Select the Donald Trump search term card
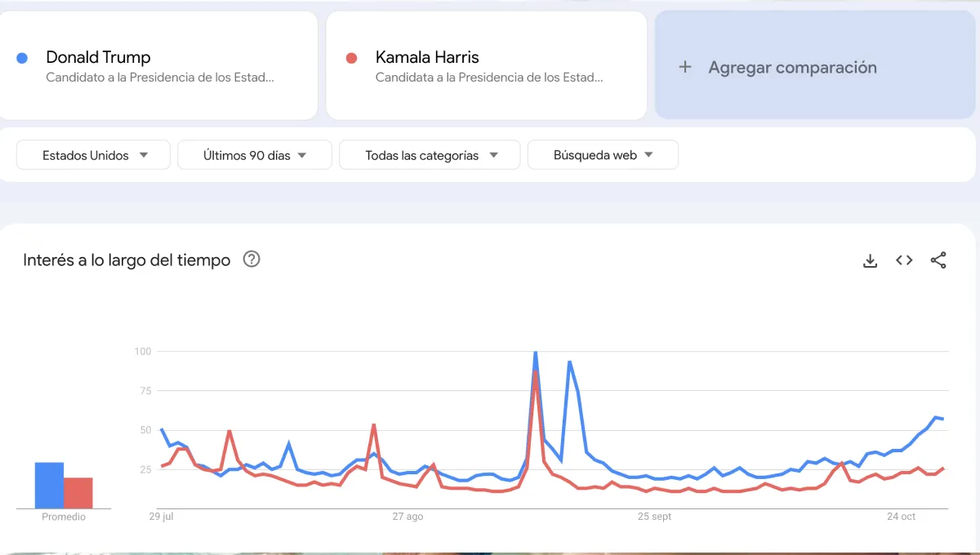Screen dimensions: 980x555 (x=159, y=65)
